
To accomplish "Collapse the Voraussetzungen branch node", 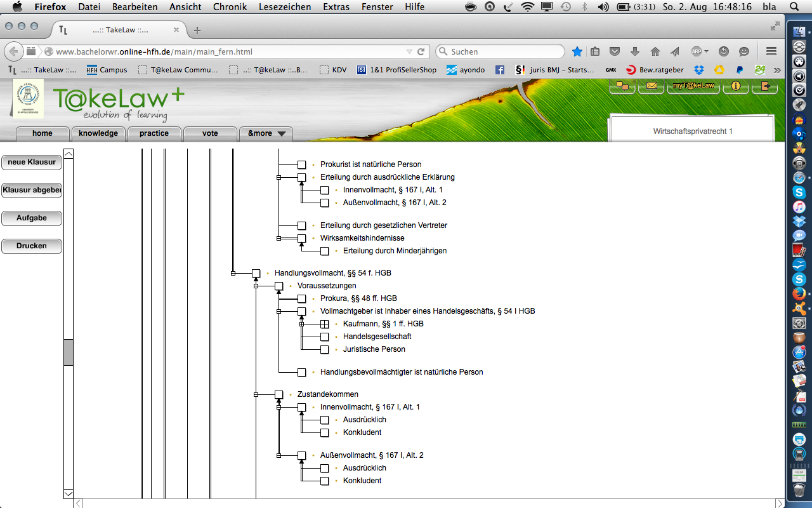I will [x=256, y=286].
